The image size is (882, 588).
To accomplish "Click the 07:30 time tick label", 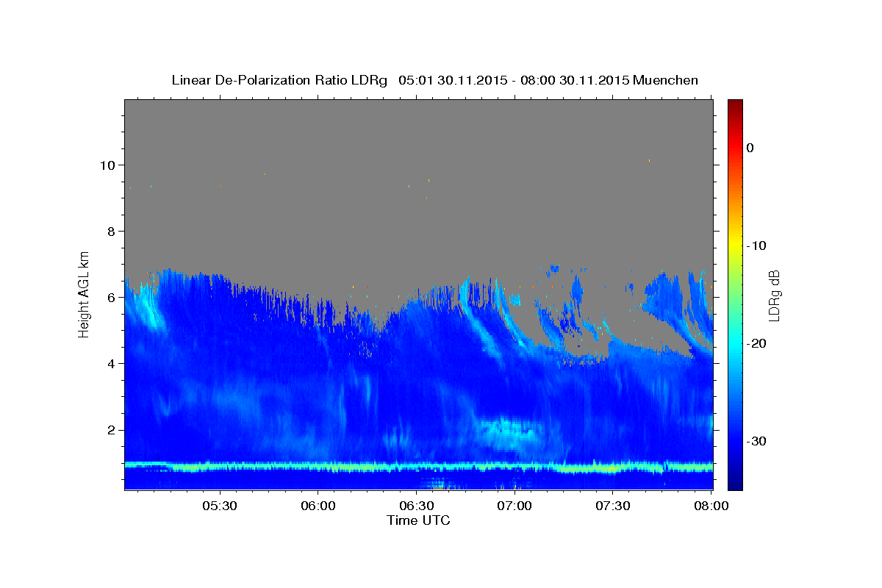I will [613, 506].
